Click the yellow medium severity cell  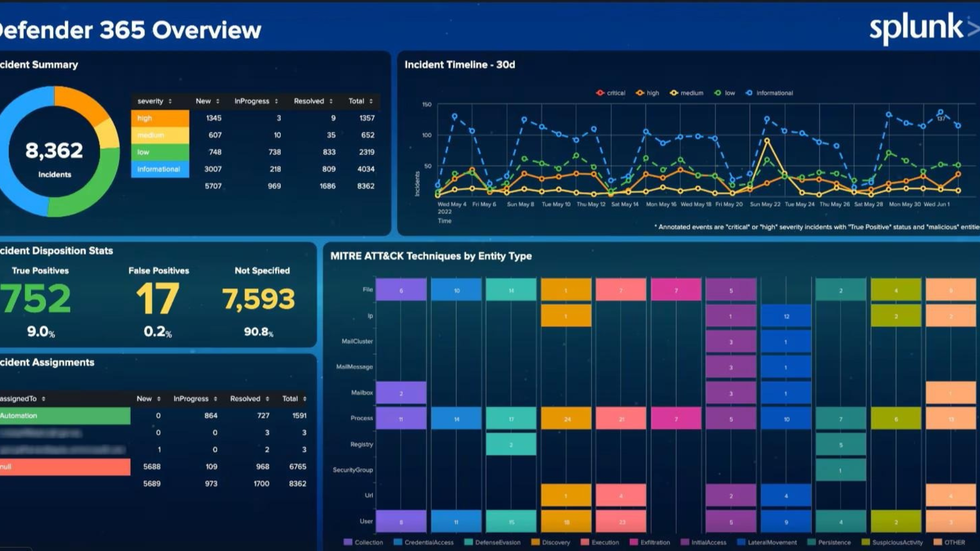[x=160, y=135]
